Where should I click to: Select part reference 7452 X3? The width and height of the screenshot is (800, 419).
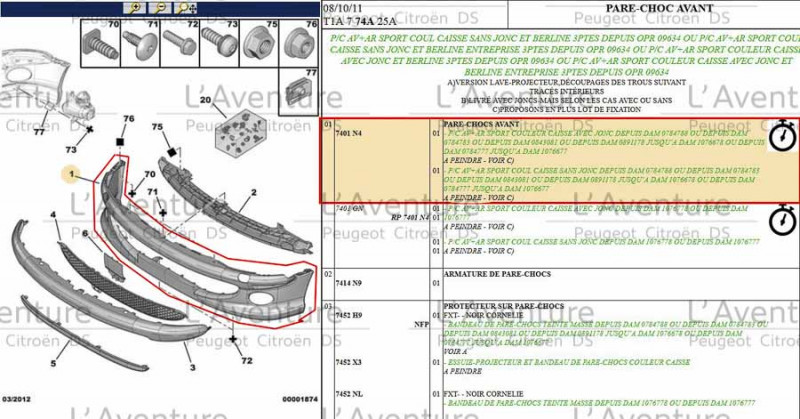coord(348,361)
